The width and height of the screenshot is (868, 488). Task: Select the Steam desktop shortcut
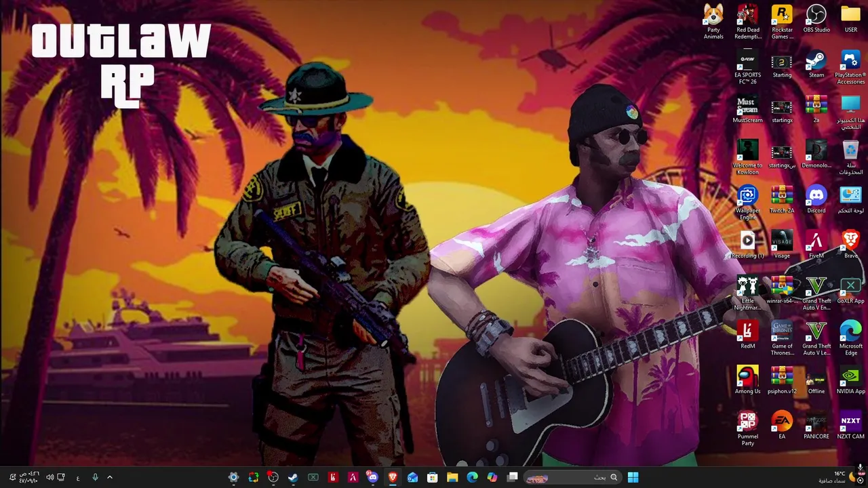816,64
